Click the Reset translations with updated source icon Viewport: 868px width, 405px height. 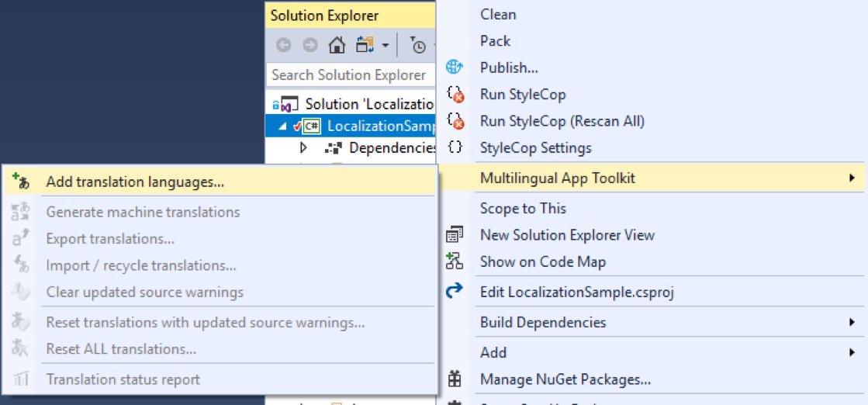click(20, 322)
